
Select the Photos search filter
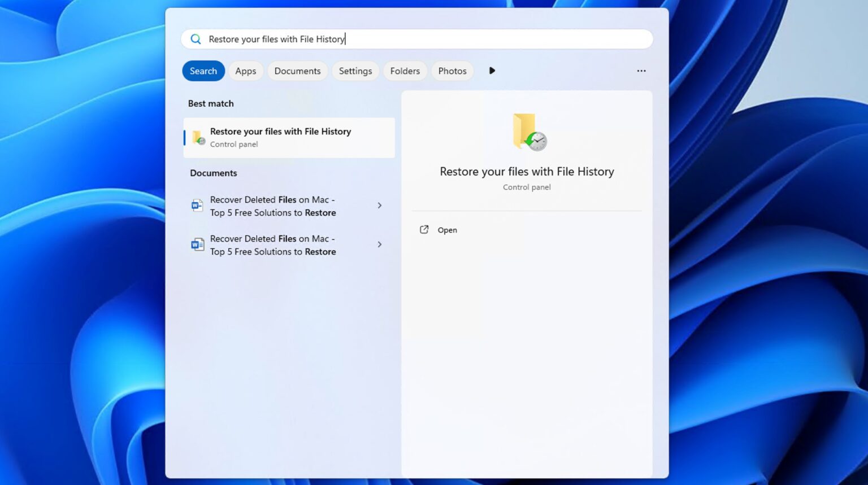(x=452, y=71)
